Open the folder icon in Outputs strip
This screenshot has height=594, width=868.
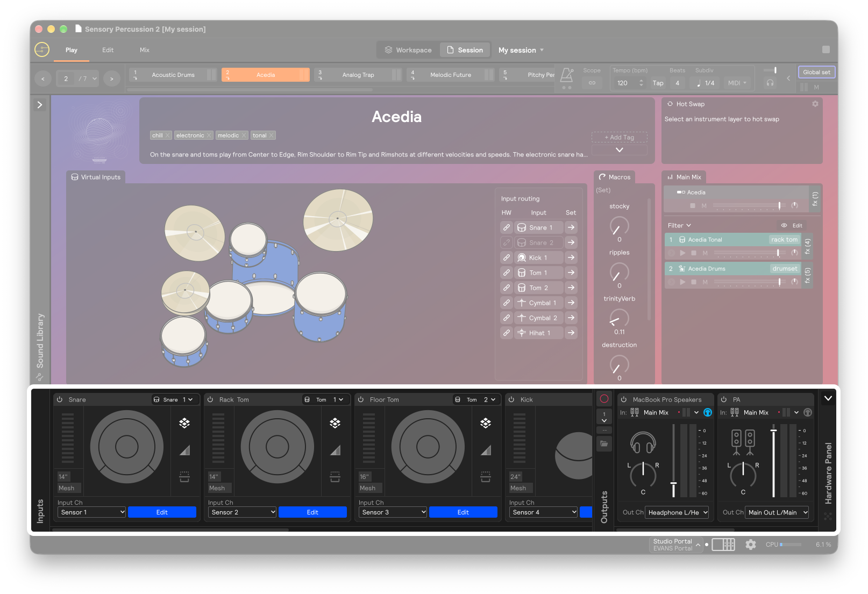604,444
